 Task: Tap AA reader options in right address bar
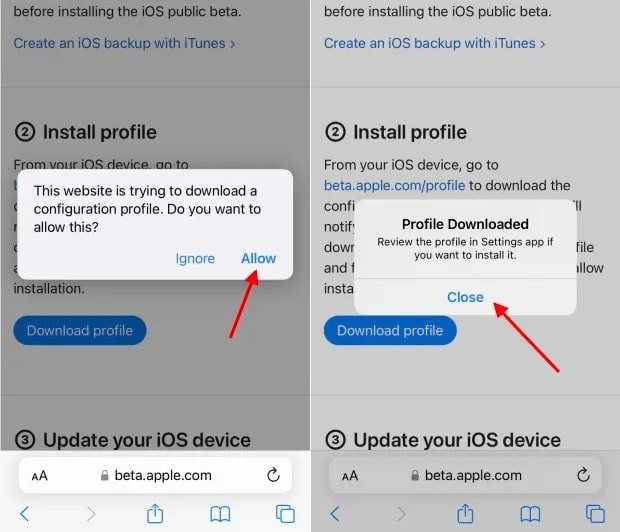(350, 475)
